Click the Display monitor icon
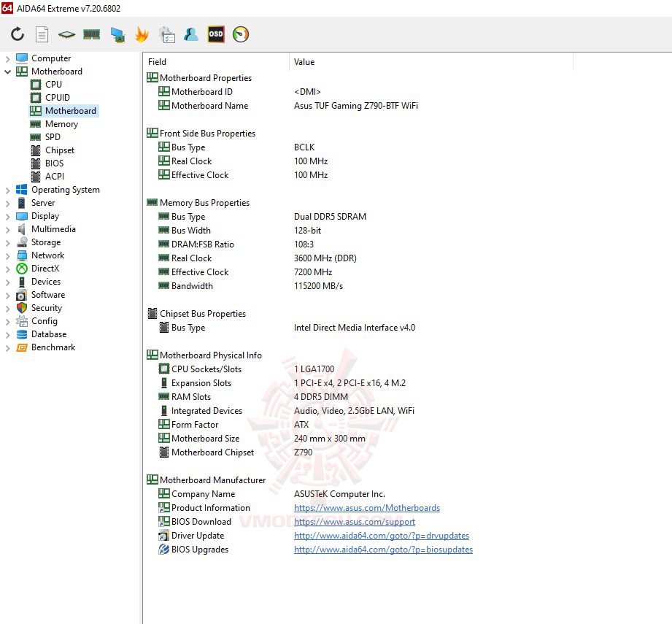 [22, 216]
